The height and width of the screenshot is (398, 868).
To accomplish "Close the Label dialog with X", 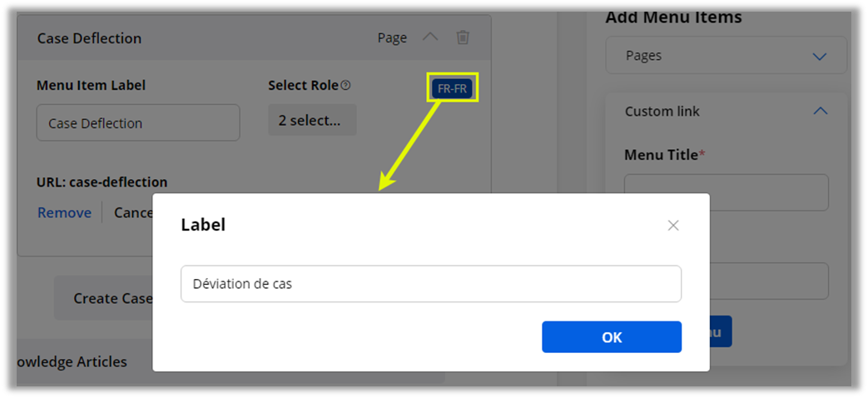I will [673, 225].
